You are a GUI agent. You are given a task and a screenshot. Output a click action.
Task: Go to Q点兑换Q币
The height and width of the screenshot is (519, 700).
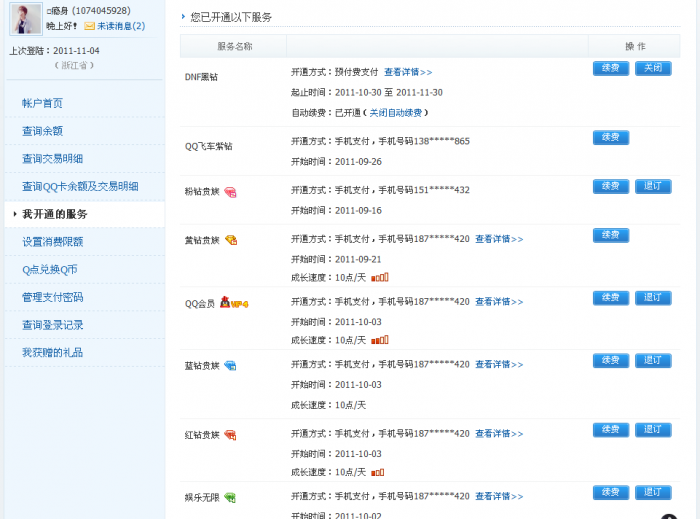pyautogui.click(x=50, y=270)
